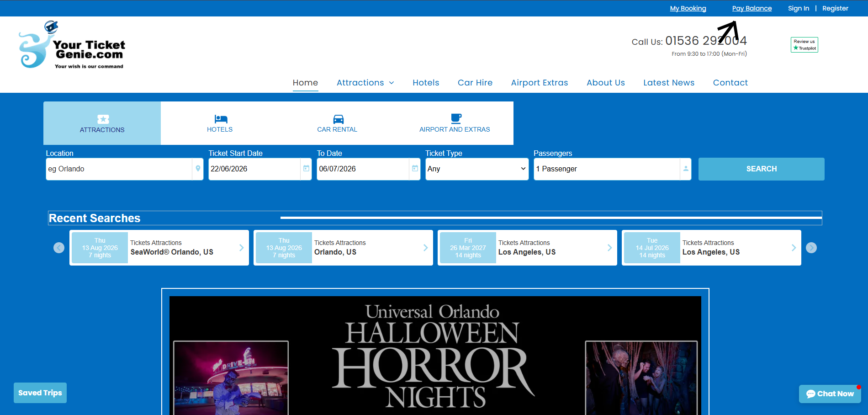Click the Your Ticket Genie logo

point(71,45)
